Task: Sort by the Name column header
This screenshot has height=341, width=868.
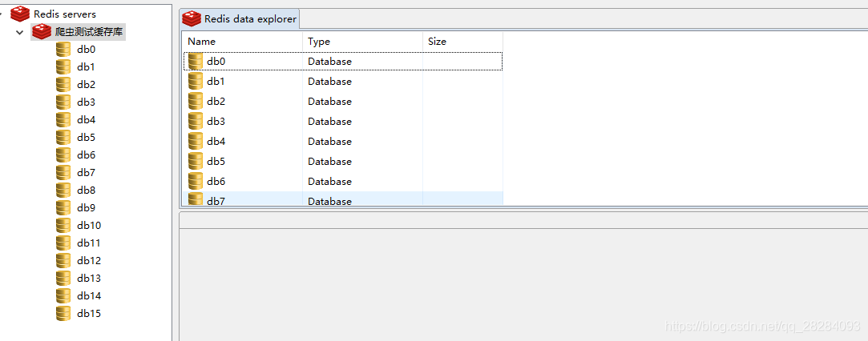Action: pos(243,42)
